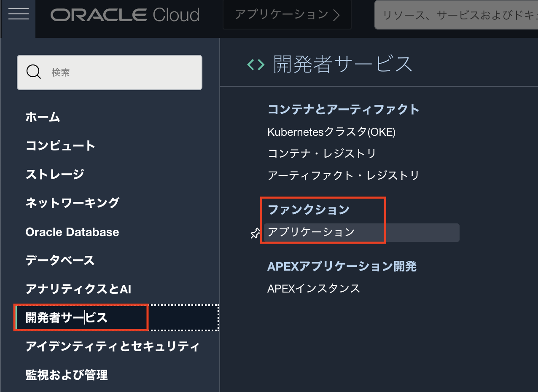The height and width of the screenshot is (392, 538).
Task: Open the Oracle Database menu item
Action: pyautogui.click(x=72, y=232)
